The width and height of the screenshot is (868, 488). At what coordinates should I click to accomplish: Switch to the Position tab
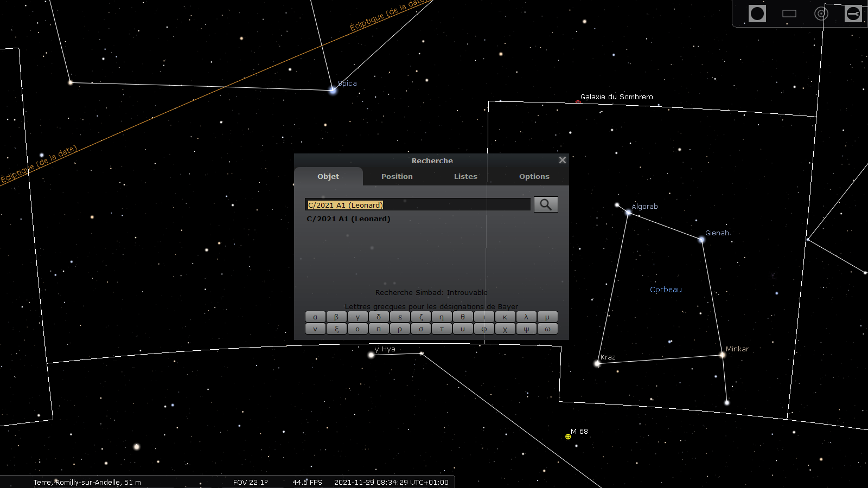[x=397, y=176]
